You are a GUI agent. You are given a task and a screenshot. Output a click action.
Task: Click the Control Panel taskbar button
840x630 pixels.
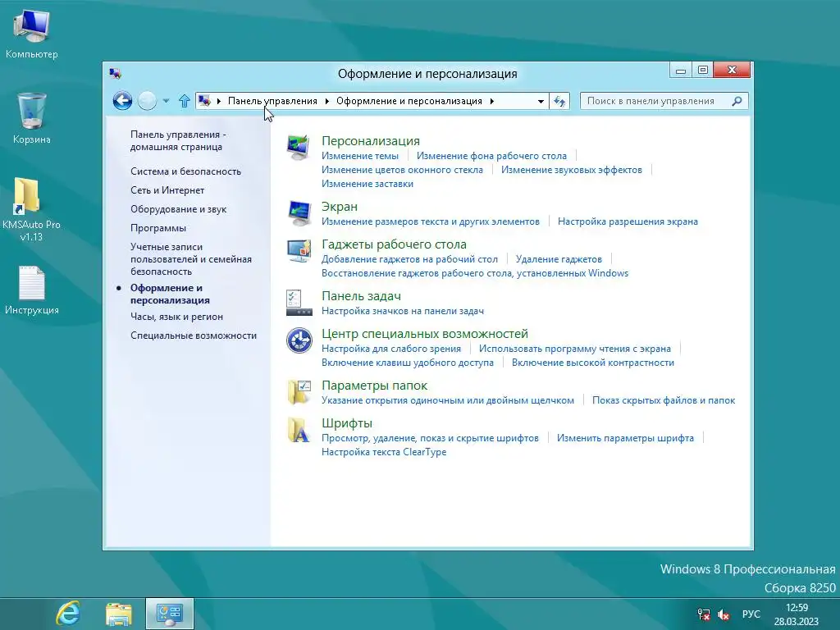point(169,614)
